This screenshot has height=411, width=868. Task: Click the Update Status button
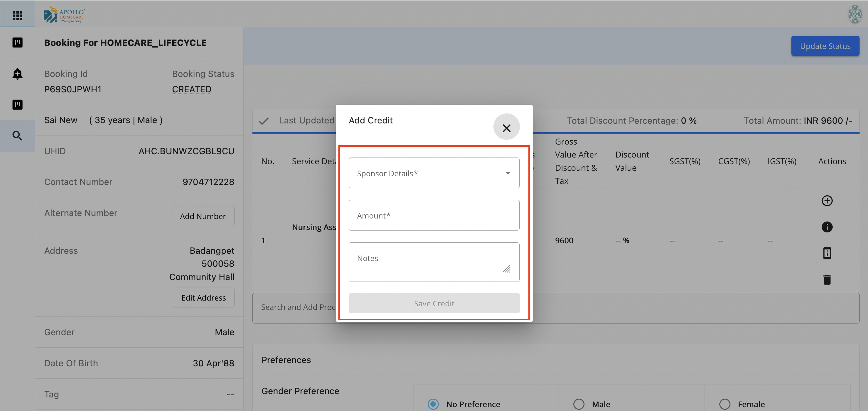pos(825,46)
